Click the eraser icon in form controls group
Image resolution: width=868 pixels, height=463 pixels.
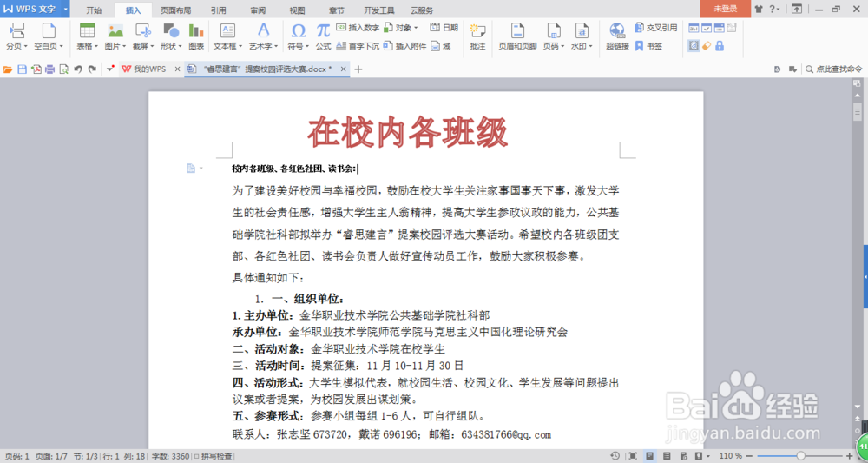pos(707,46)
